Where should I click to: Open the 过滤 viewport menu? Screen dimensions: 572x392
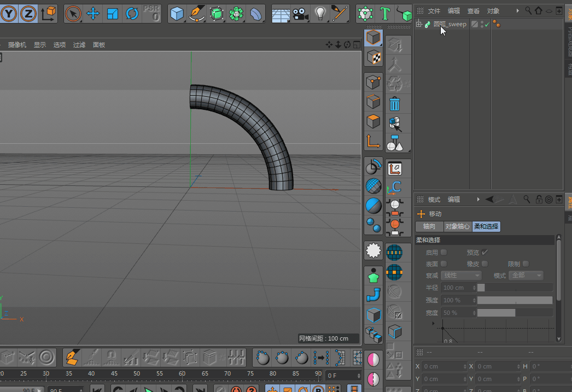(x=79, y=44)
